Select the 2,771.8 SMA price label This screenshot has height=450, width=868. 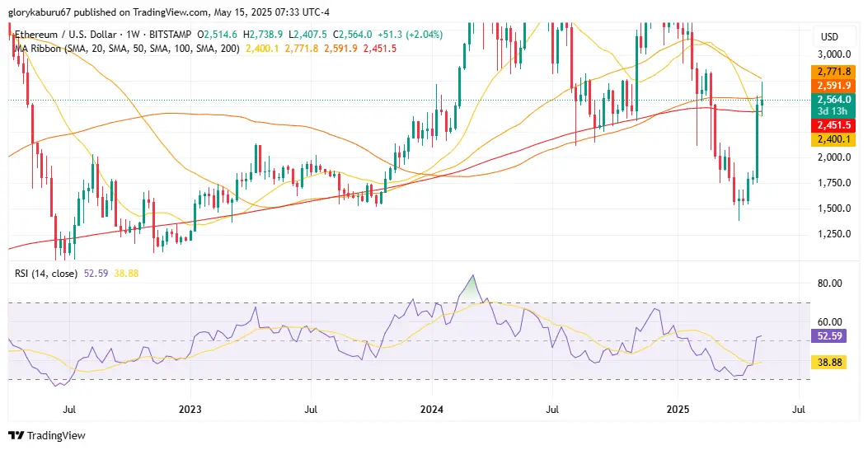[x=833, y=72]
